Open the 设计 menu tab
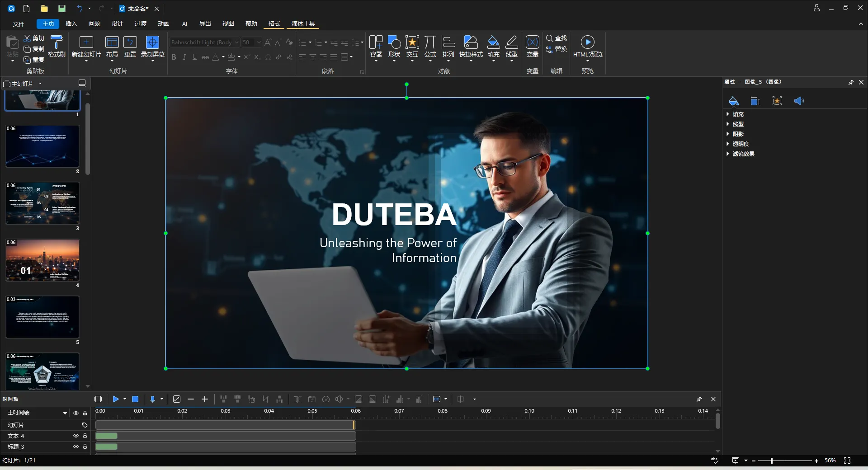The image size is (868, 470). click(x=117, y=23)
